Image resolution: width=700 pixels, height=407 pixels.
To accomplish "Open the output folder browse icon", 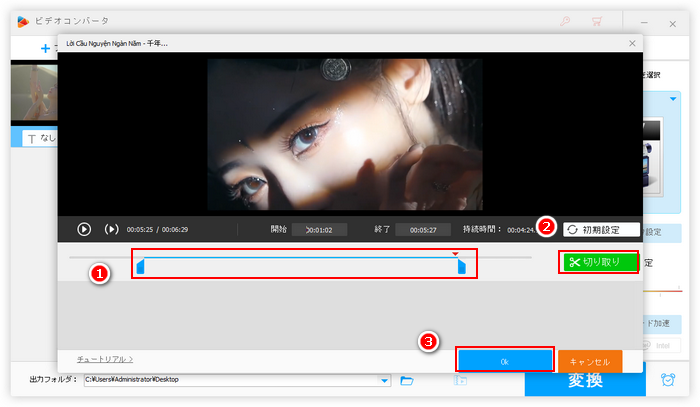I will pos(407,380).
